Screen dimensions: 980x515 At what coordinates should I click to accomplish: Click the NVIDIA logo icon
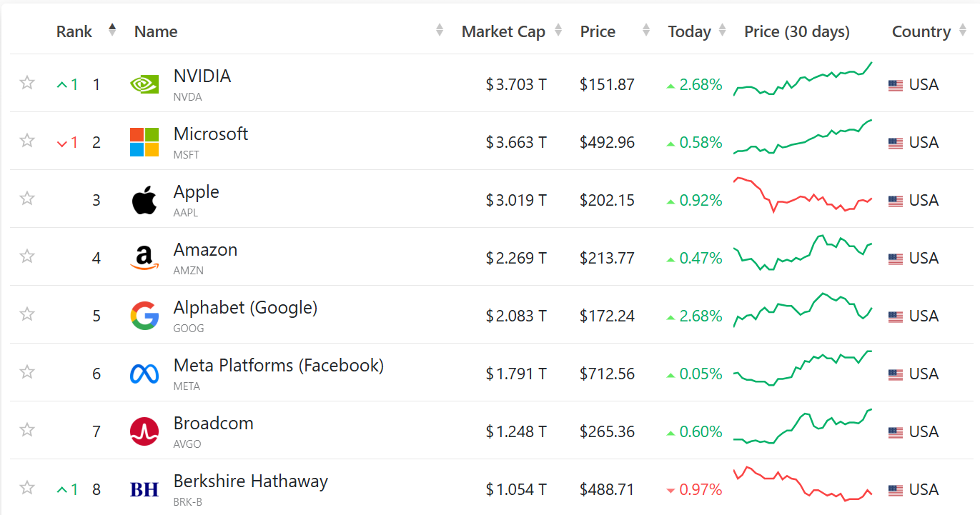(144, 84)
